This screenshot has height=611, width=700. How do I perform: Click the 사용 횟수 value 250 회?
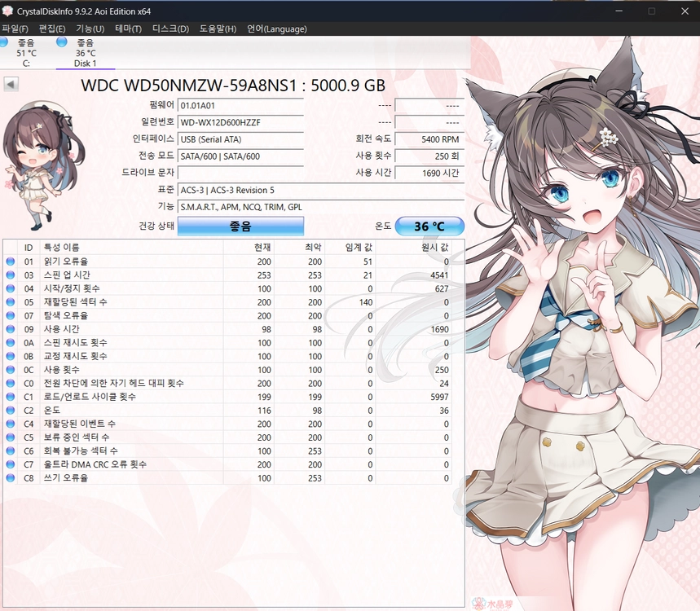coord(429,156)
